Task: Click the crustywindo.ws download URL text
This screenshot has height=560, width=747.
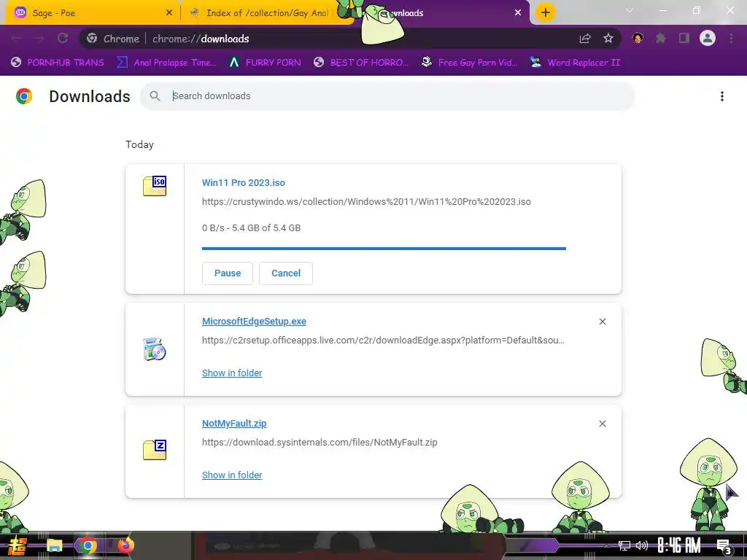Action: 366,202
